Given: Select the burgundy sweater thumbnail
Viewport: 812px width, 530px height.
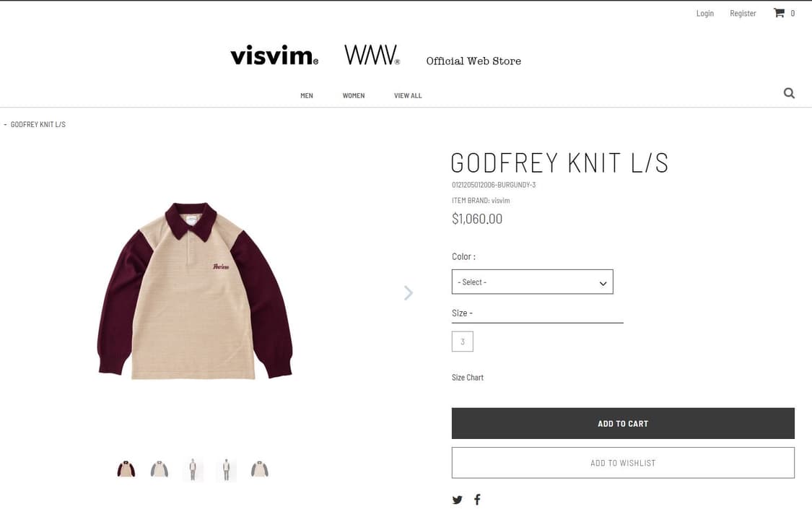Looking at the screenshot, I should click(x=126, y=469).
